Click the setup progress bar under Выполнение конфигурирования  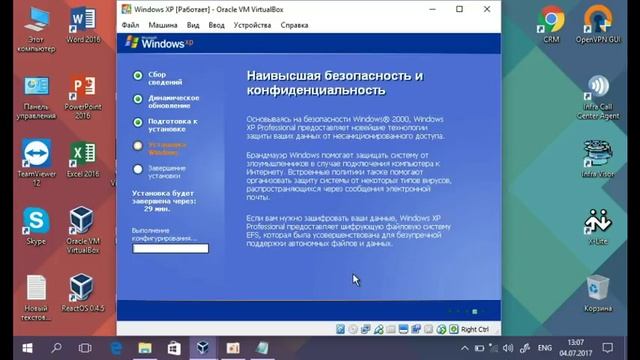pyautogui.click(x=170, y=249)
